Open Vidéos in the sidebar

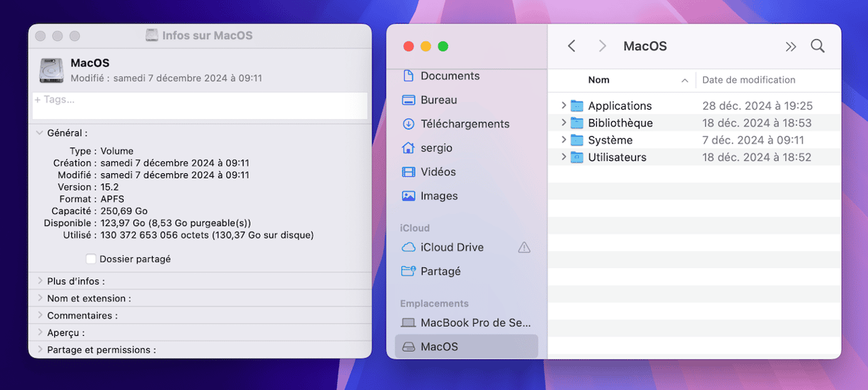click(x=439, y=172)
